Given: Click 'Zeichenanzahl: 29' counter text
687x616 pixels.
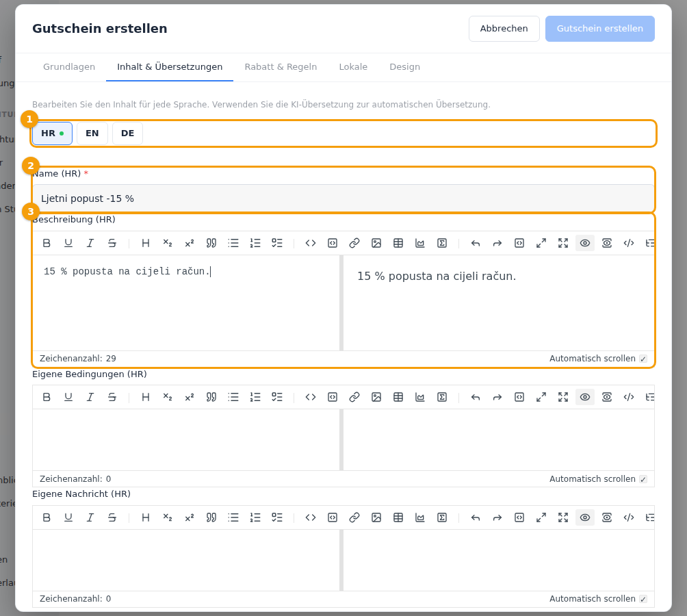Looking at the screenshot, I should 78,359.
